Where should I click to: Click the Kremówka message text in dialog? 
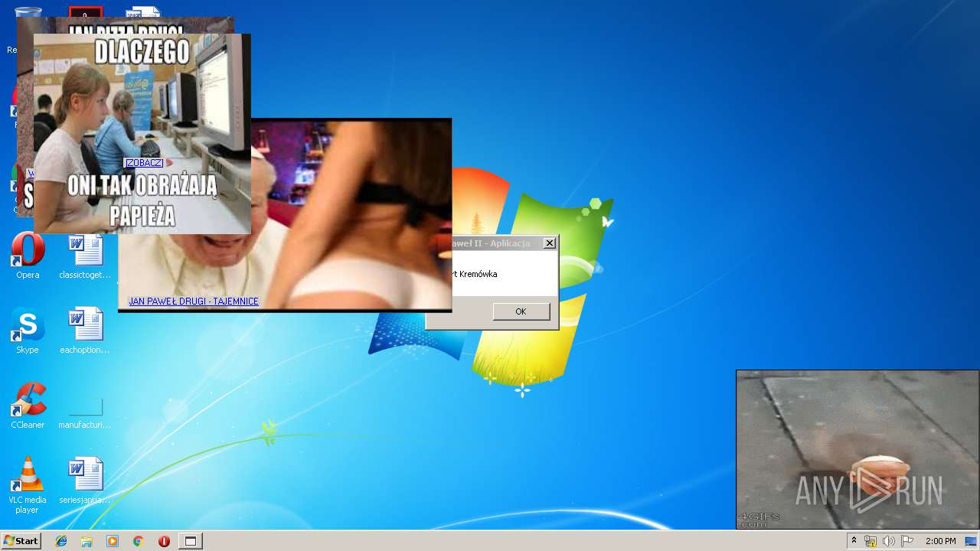pos(475,274)
